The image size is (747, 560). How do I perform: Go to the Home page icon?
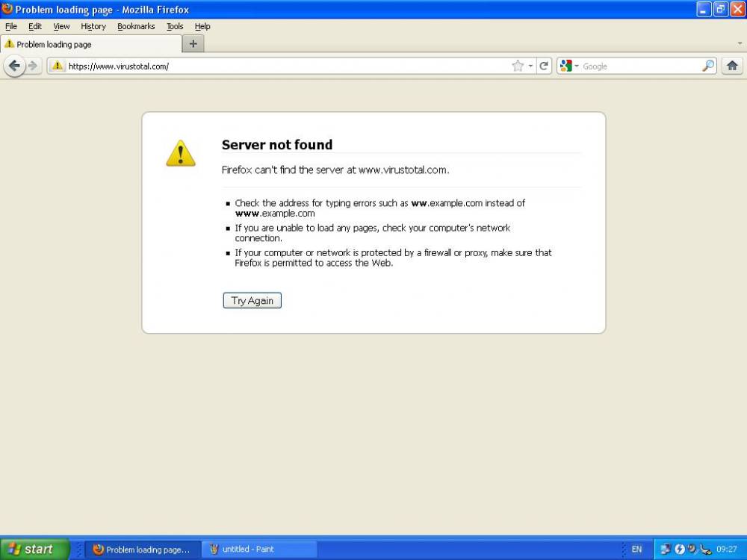[732, 66]
